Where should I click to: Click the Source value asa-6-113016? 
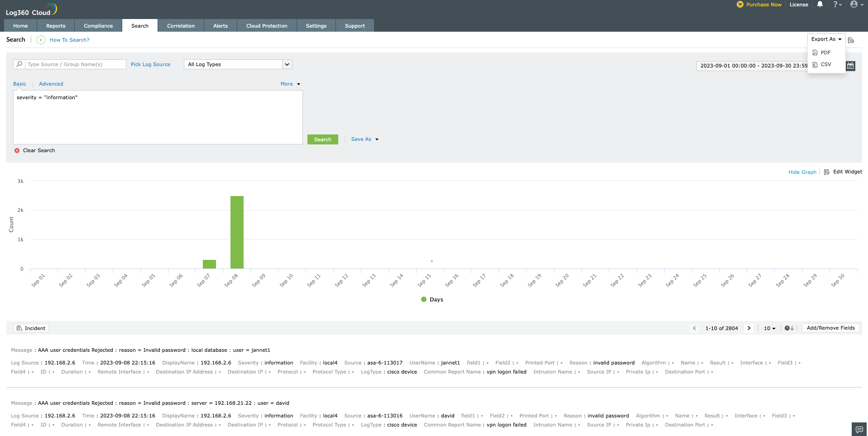(385, 416)
